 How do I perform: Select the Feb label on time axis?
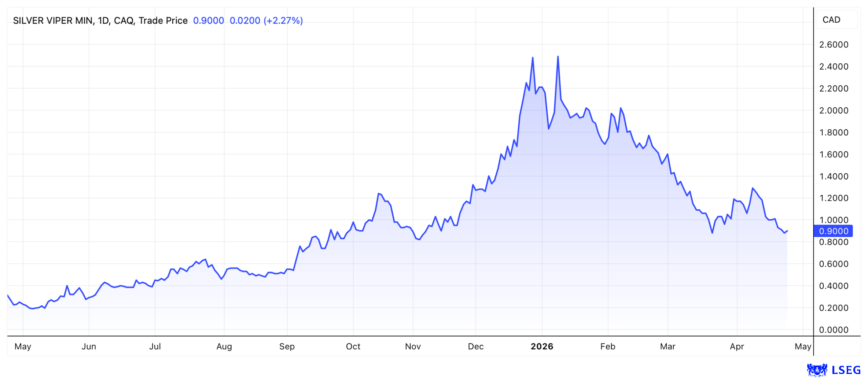click(608, 346)
